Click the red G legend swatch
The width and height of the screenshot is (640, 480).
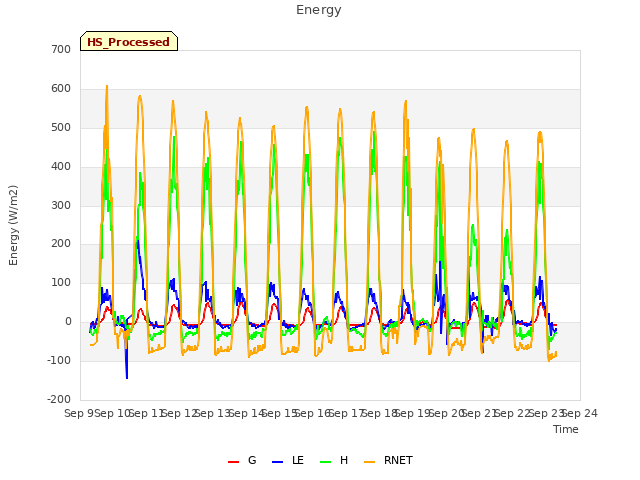[233, 462]
